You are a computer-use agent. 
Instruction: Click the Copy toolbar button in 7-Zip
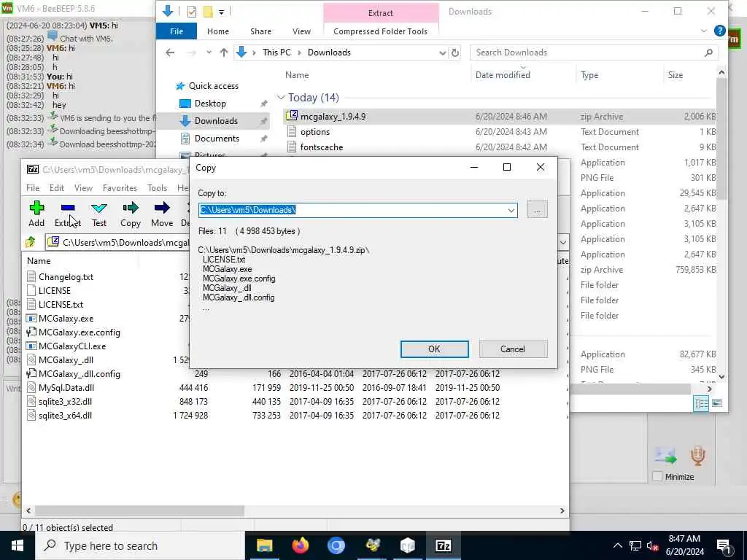(131, 214)
